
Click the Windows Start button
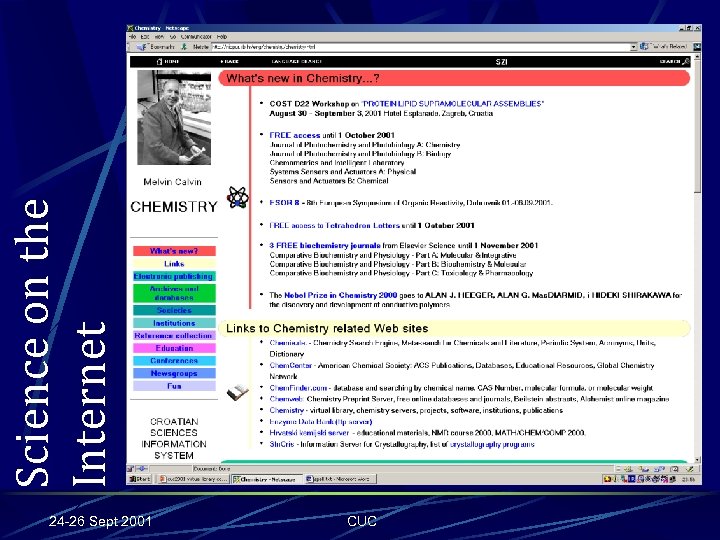pyautogui.click(x=140, y=479)
